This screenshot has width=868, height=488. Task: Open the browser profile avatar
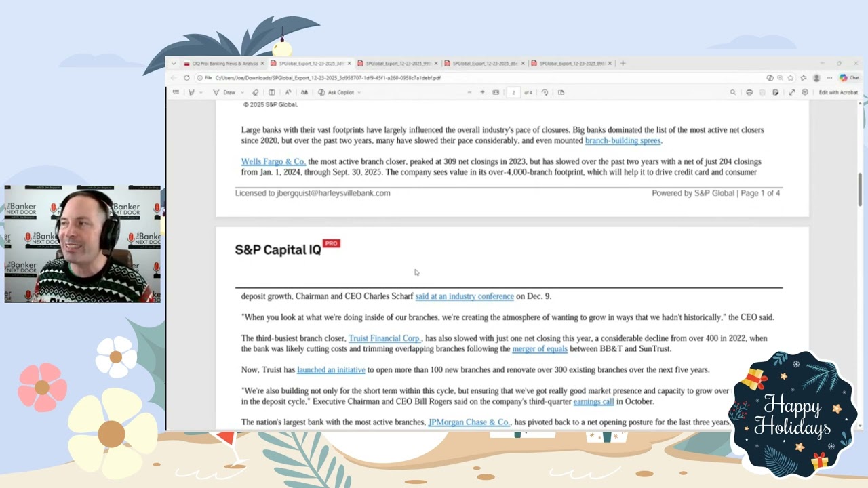pos(816,78)
